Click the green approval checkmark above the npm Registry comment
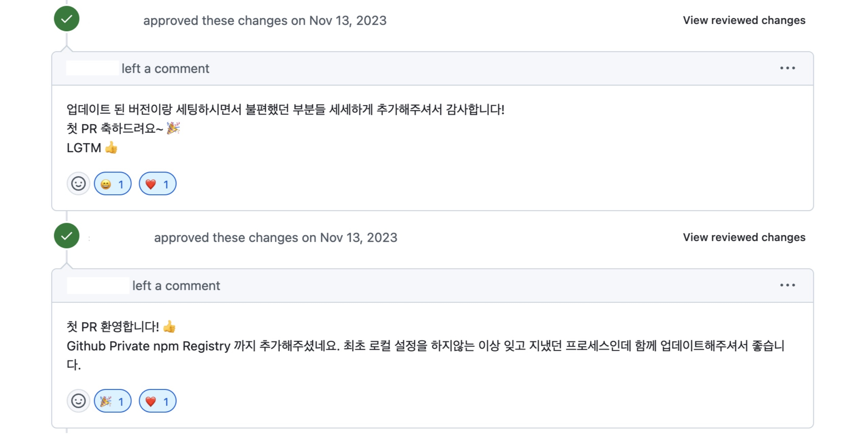The width and height of the screenshot is (868, 434). (67, 236)
